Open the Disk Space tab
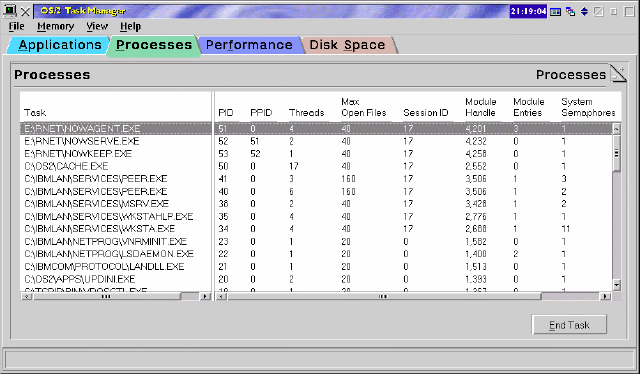Viewport: 640px width, 374px height. pyautogui.click(x=347, y=45)
